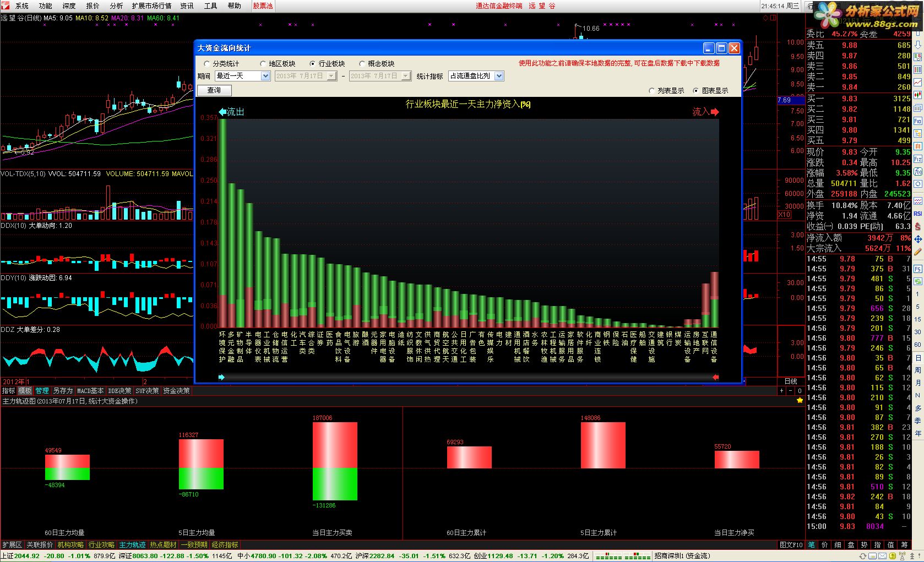Click the 上证 index value in status bar
The width and height of the screenshot is (924, 562).
[x=27, y=556]
